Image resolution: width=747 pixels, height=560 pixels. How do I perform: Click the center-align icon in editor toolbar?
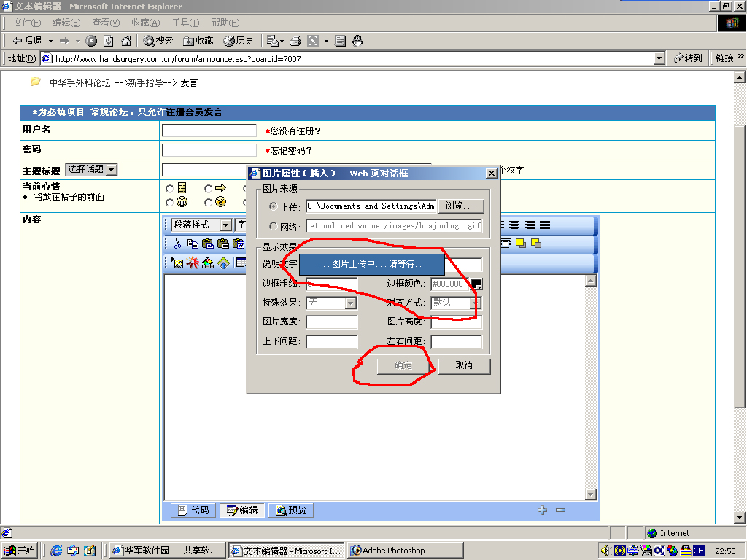pyautogui.click(x=514, y=225)
